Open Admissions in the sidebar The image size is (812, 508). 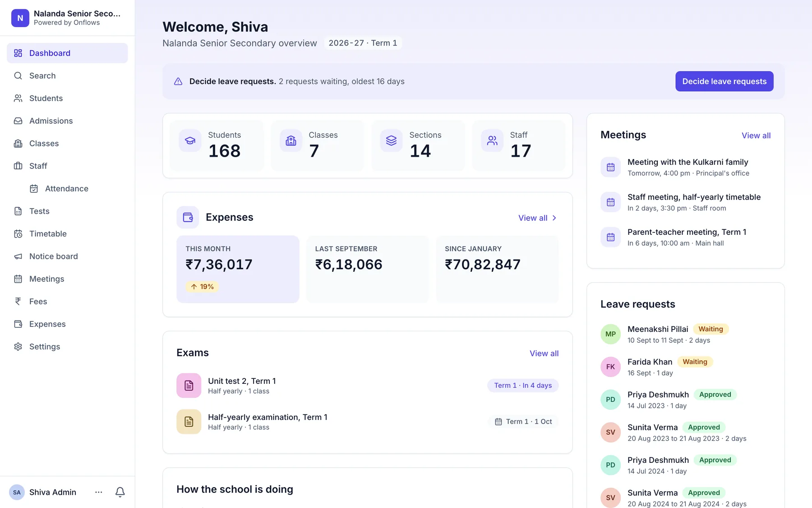(67, 121)
